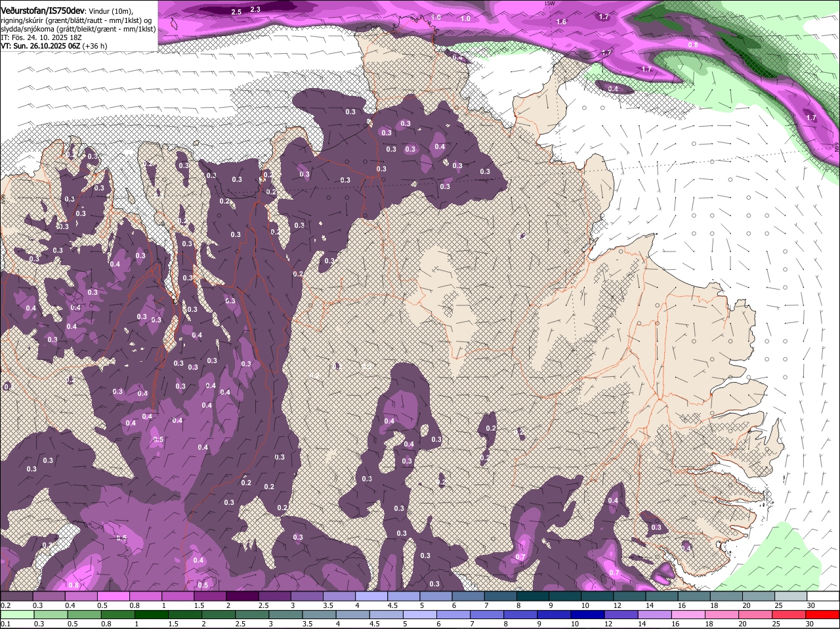Click the 30 label on snow legend scale
The height and width of the screenshot is (629, 840).
point(811,605)
